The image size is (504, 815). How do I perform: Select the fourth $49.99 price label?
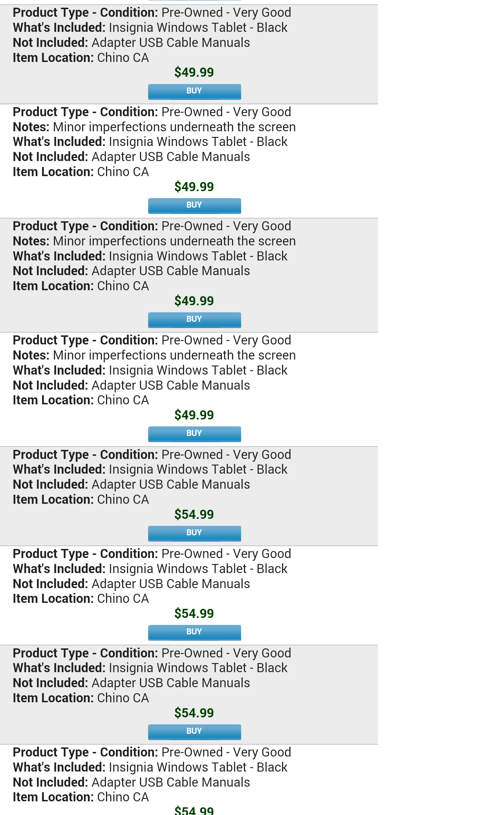(x=194, y=415)
